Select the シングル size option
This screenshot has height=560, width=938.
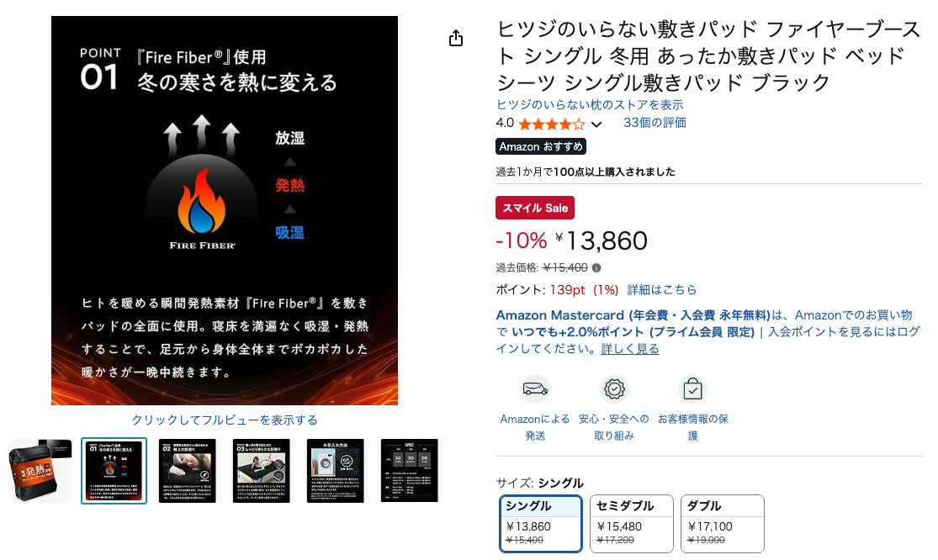click(541, 524)
